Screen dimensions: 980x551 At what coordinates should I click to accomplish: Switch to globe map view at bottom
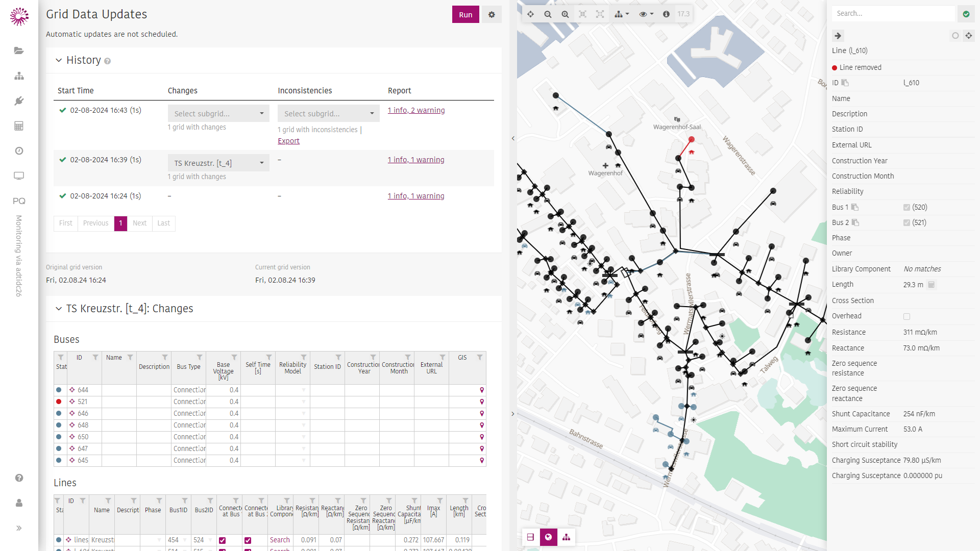(548, 537)
